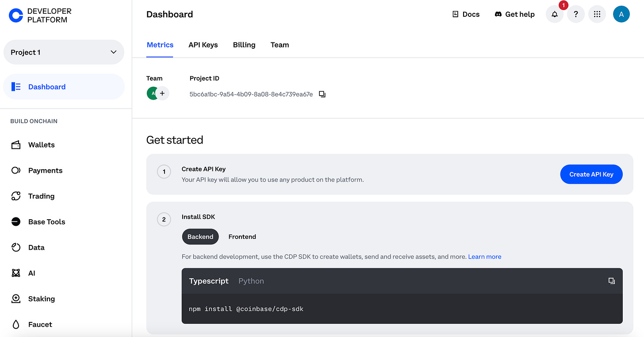Select the Frontend SDK toggle

tap(242, 236)
